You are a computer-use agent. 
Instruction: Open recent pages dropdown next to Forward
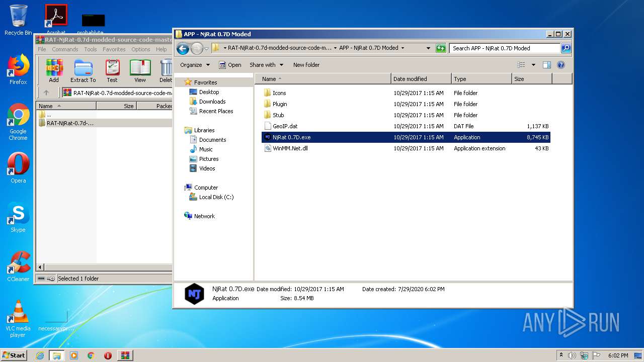point(206,49)
